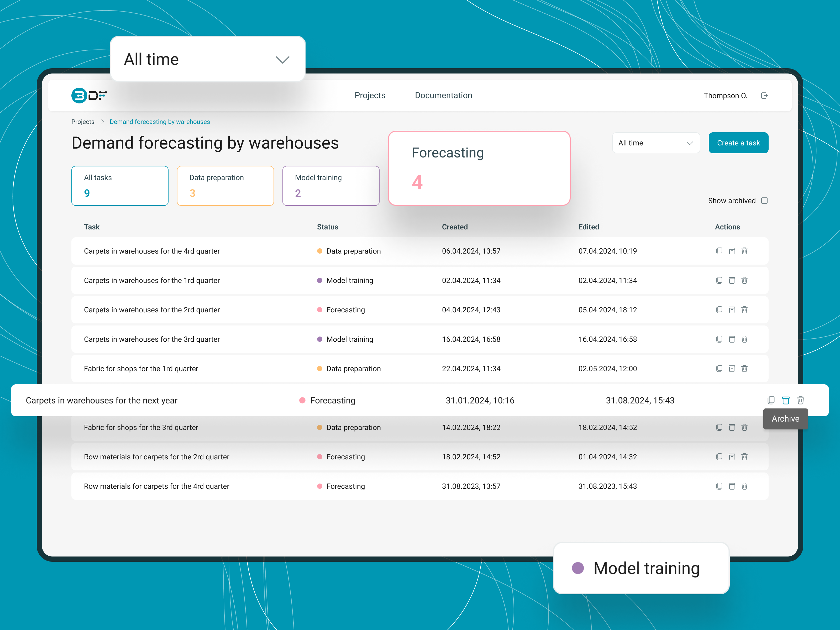Open the Projects menu in the top navigation
840x630 pixels.
click(x=370, y=96)
